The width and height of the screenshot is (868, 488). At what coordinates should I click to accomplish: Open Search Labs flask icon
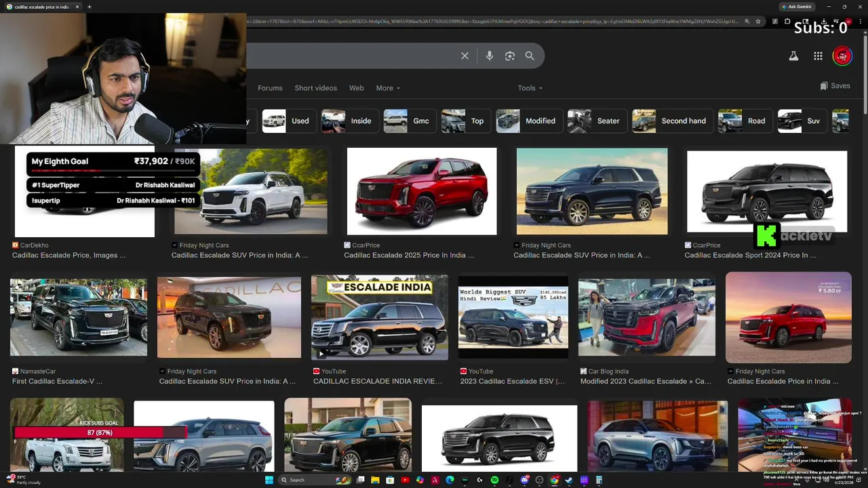pos(793,56)
